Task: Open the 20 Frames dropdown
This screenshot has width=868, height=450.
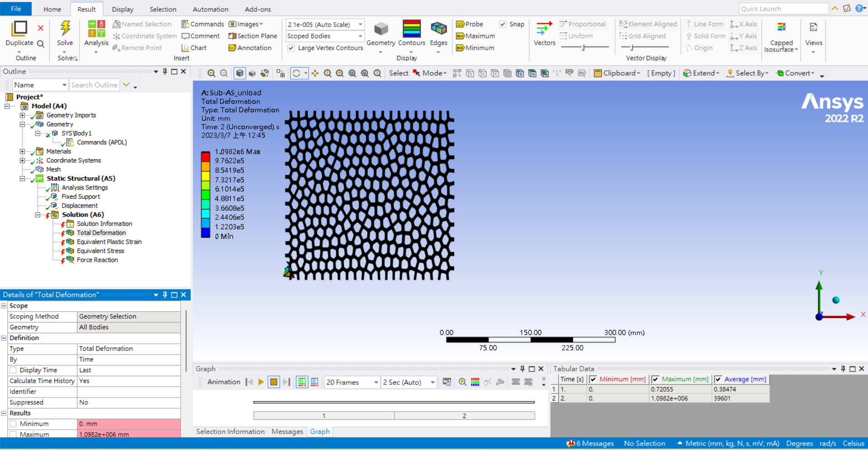Action: (376, 383)
